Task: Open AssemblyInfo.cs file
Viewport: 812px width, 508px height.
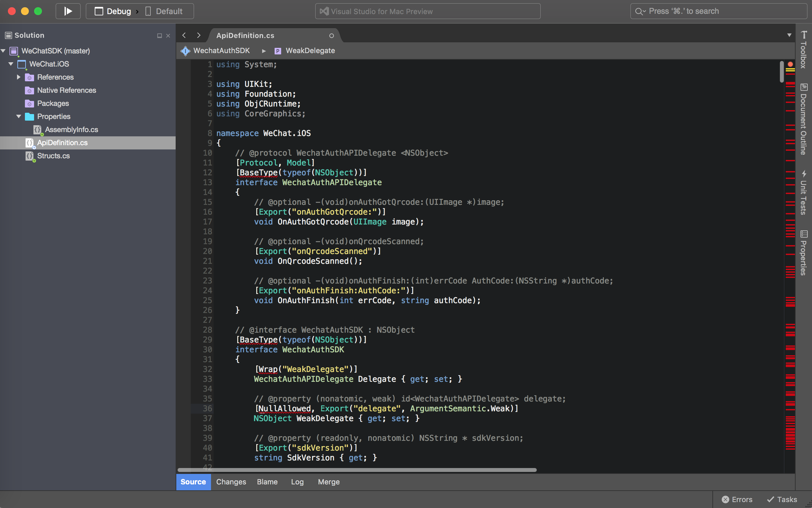Action: 71,129
